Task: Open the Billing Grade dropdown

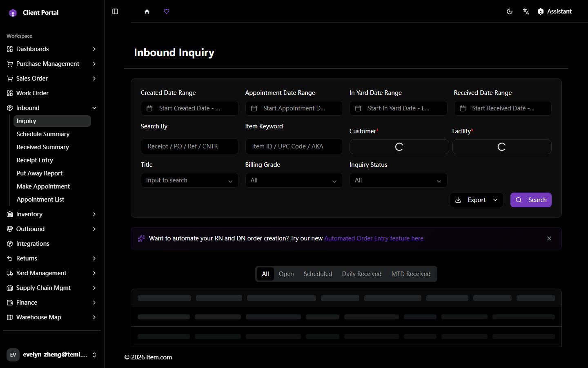Action: (294, 180)
